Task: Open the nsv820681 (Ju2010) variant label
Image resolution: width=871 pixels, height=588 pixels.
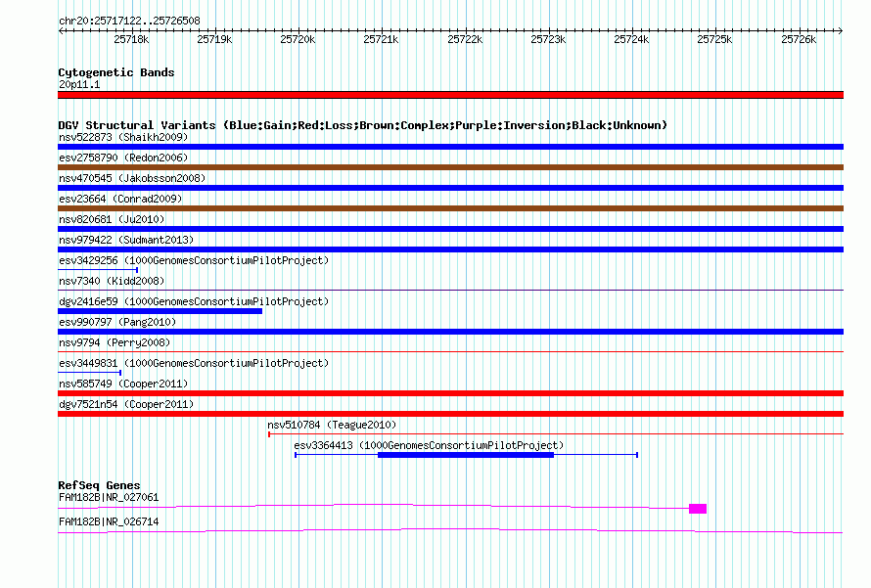Action: tap(112, 219)
